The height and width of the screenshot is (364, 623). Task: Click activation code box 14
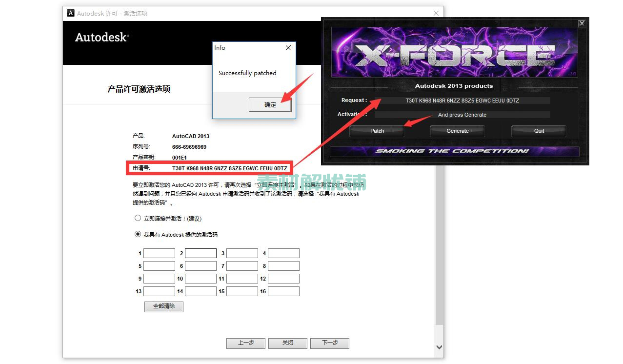201,291
